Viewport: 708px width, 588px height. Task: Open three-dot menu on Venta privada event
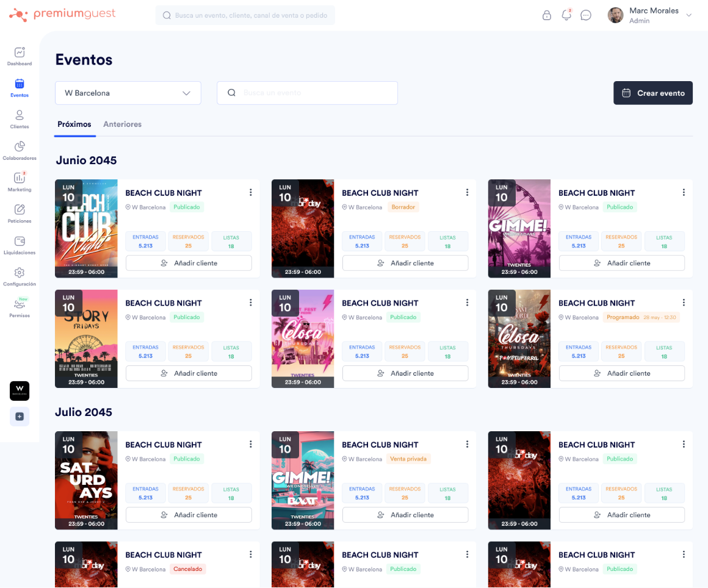(x=467, y=445)
